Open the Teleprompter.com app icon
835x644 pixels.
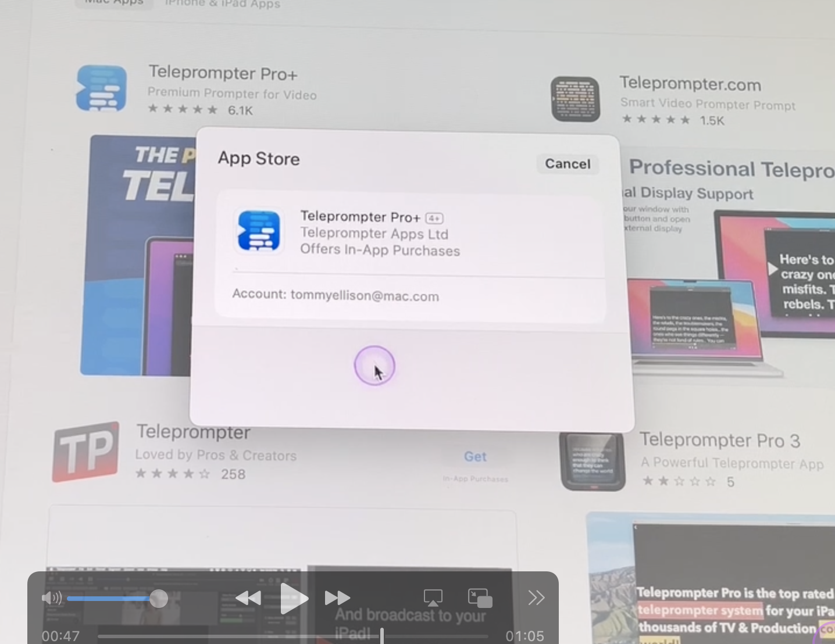(x=575, y=99)
